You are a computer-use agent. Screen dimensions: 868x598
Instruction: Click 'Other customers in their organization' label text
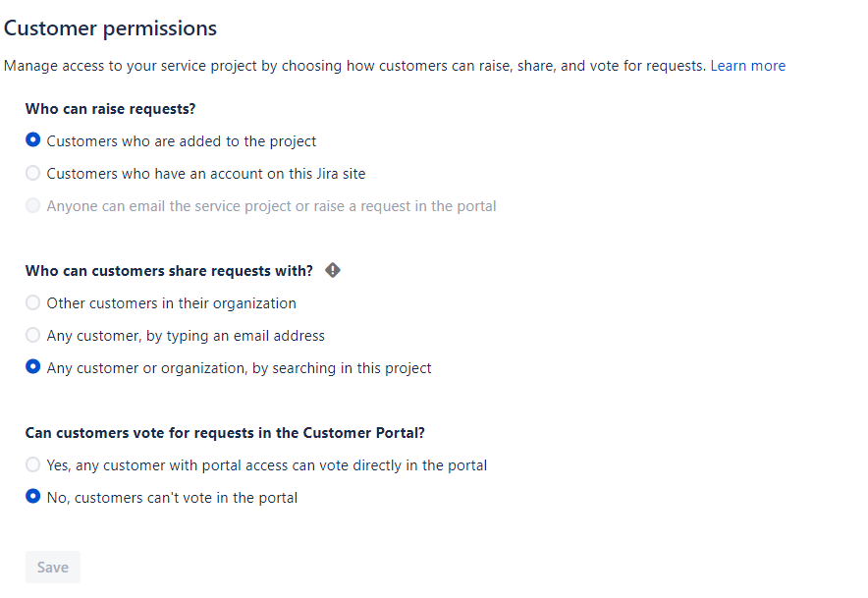172,303
